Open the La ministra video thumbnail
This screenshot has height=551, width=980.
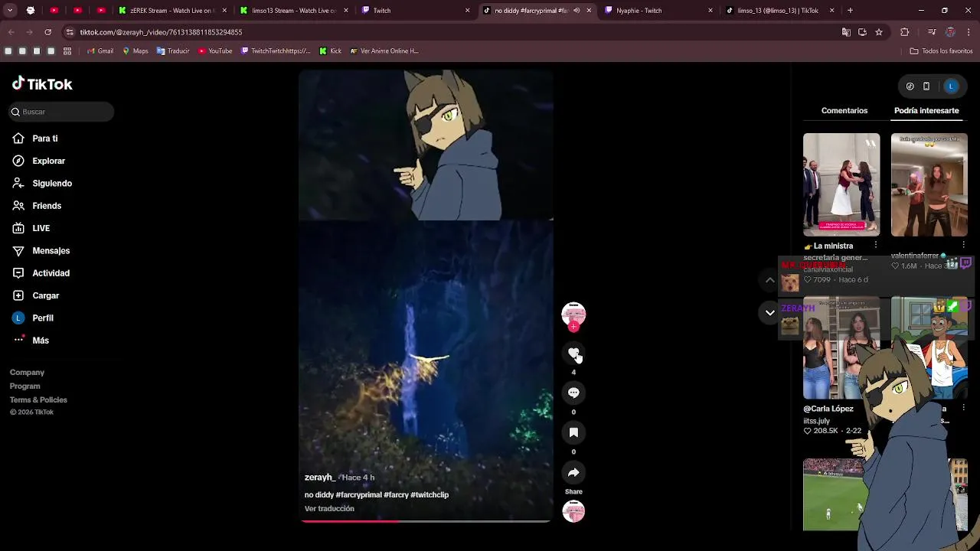(841, 184)
